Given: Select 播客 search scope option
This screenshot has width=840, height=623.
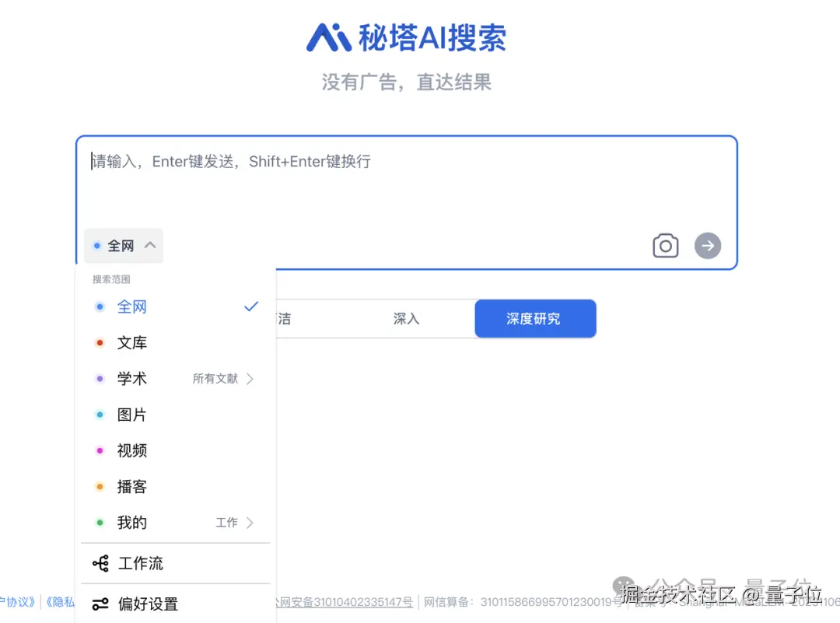Looking at the screenshot, I should tap(176, 486).
